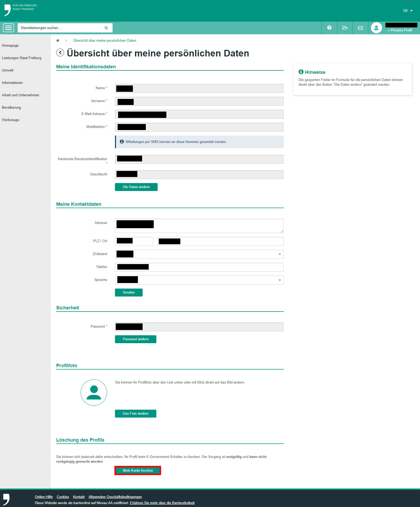Click the Die Daten ändern button
This screenshot has width=420, height=507.
136,187
